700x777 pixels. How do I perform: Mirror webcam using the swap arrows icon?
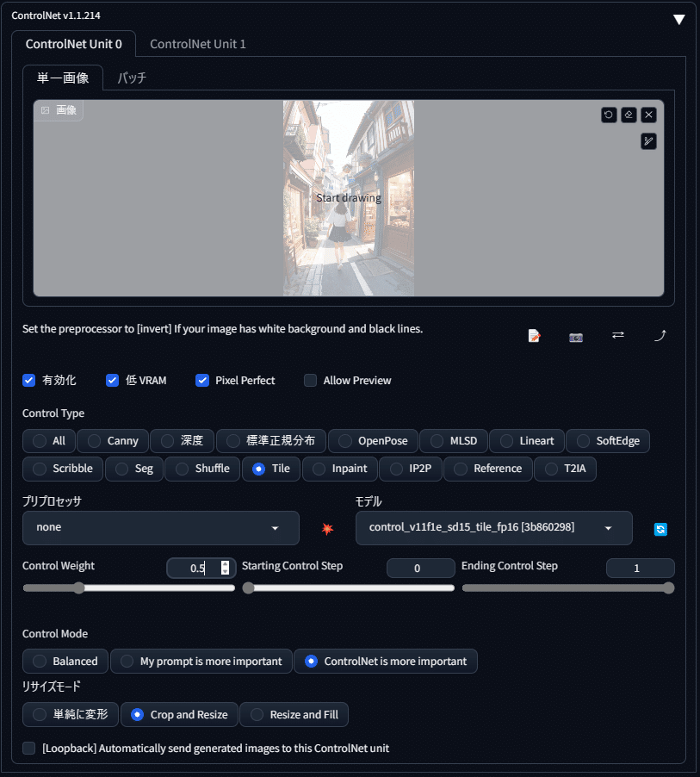click(617, 335)
